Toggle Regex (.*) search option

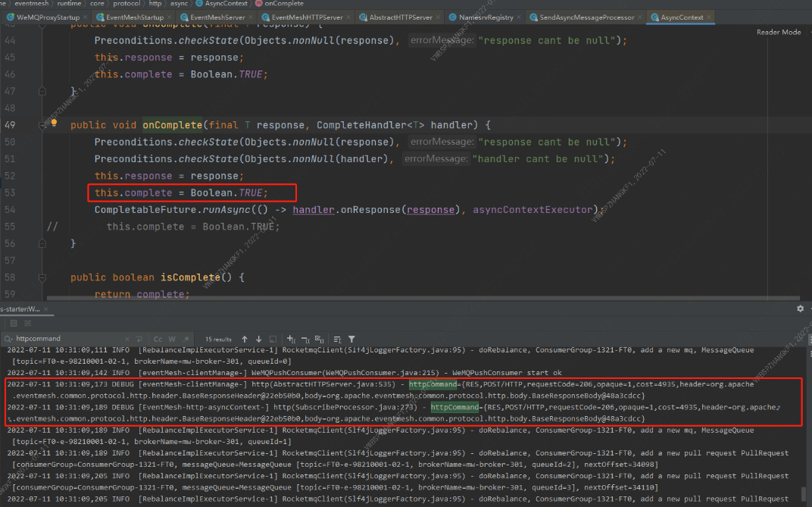pyautogui.click(x=186, y=340)
